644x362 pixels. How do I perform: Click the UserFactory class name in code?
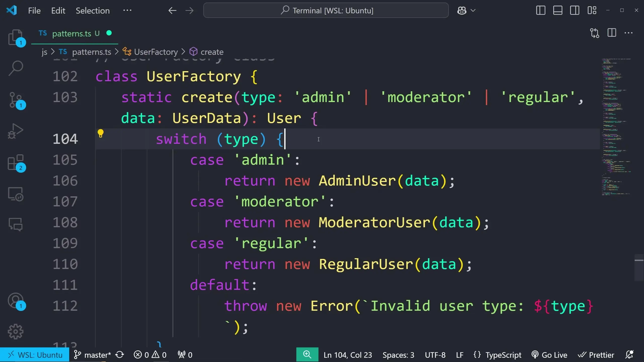[x=194, y=76]
